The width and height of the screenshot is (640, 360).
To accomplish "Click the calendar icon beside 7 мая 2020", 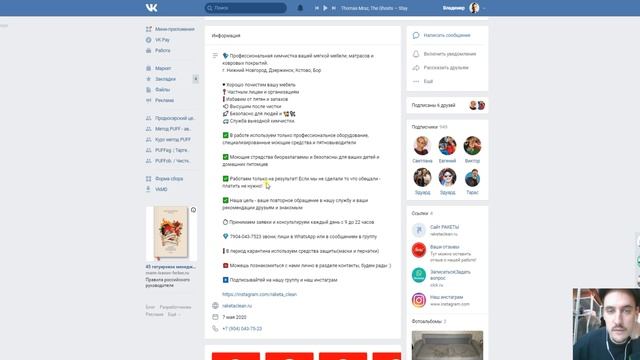I will 215,317.
